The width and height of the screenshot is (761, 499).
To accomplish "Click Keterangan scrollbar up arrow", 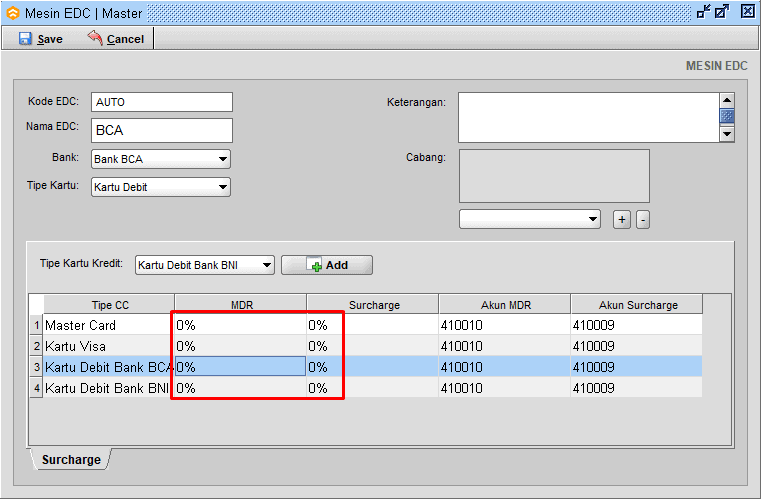I will tap(727, 100).
